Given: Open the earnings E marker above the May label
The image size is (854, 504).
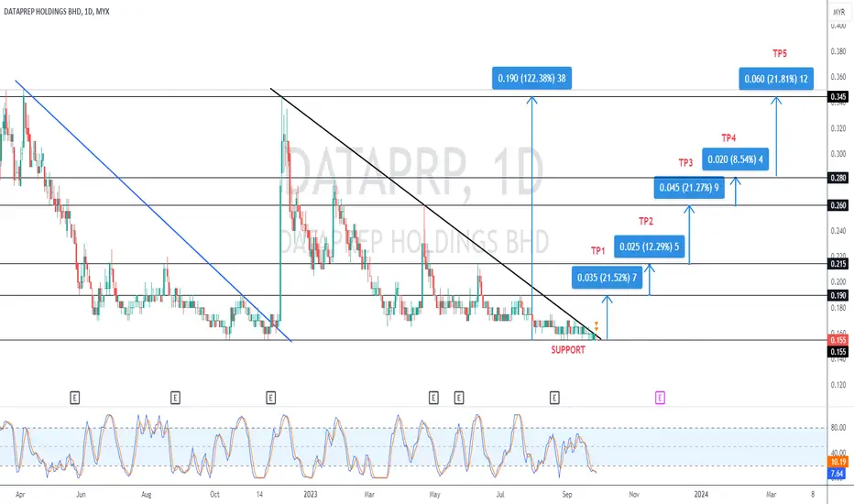Looking at the screenshot, I should (433, 398).
